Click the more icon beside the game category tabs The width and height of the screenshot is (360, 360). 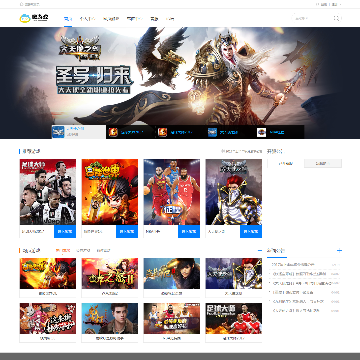click(x=260, y=250)
